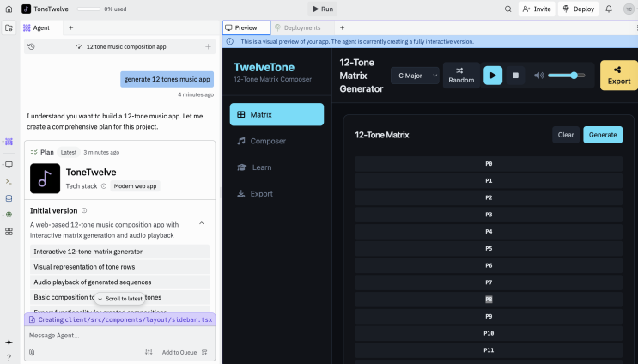The image size is (638, 364).
Task: Add new tab beside Agent tab
Action: click(x=70, y=27)
